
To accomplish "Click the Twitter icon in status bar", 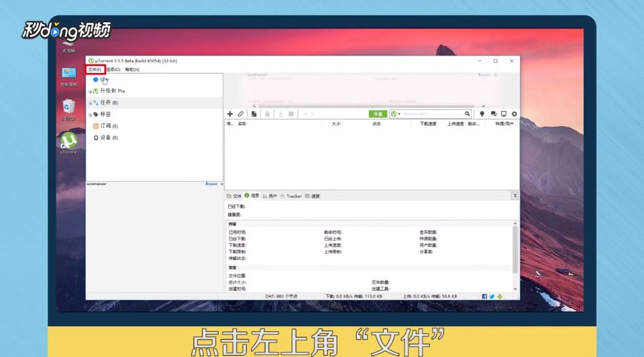I will pyautogui.click(x=491, y=296).
